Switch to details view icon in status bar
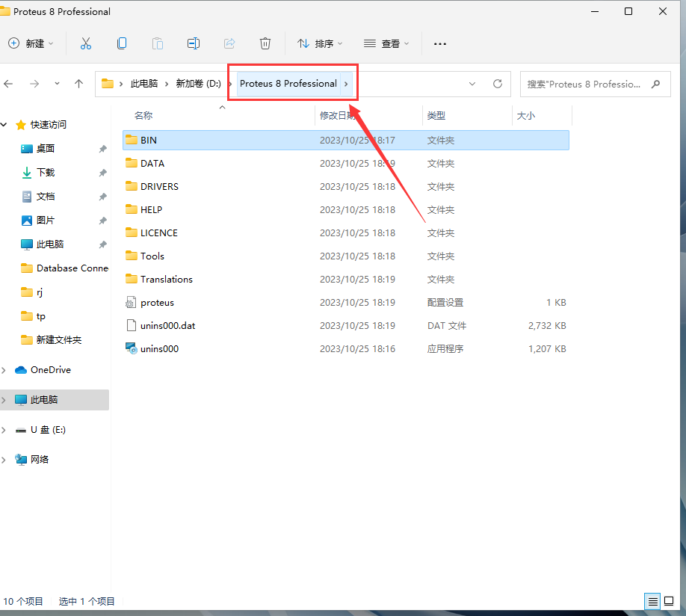This screenshot has height=616, width=686. pos(652,602)
